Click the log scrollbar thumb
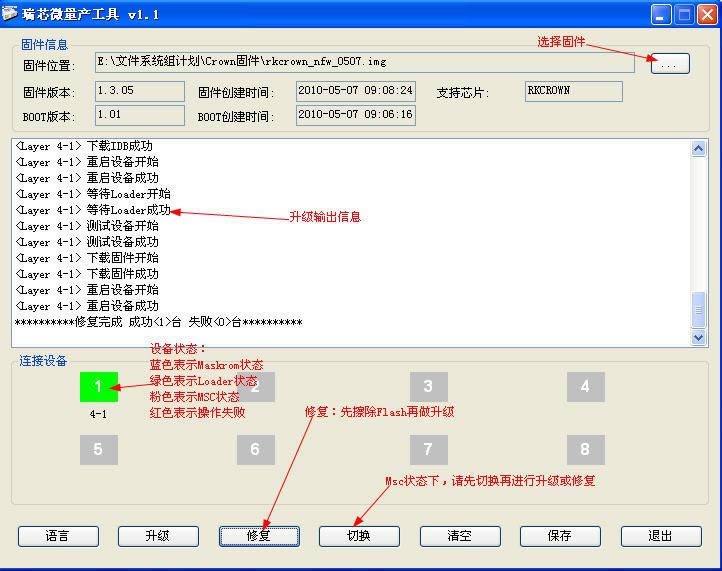The width and height of the screenshot is (722, 571). [699, 309]
